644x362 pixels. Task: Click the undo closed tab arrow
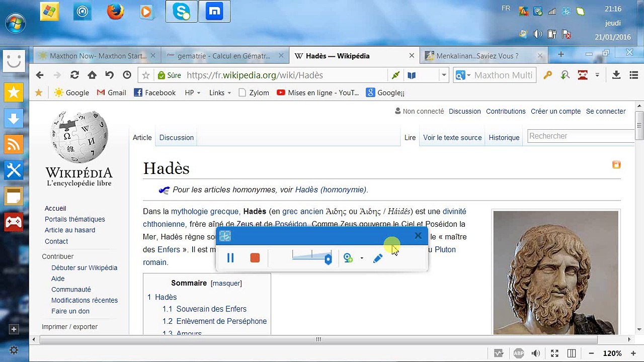109,75
